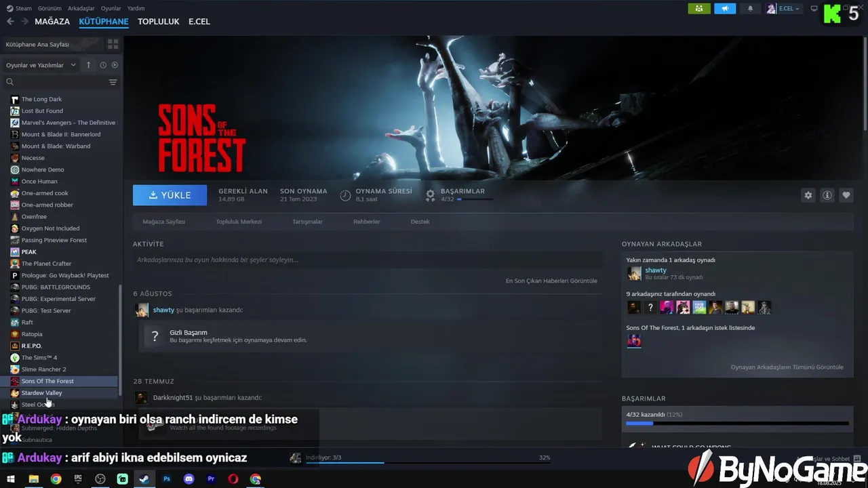Open advanced filter options icon in sidebar
The image size is (868, 488).
(x=113, y=82)
